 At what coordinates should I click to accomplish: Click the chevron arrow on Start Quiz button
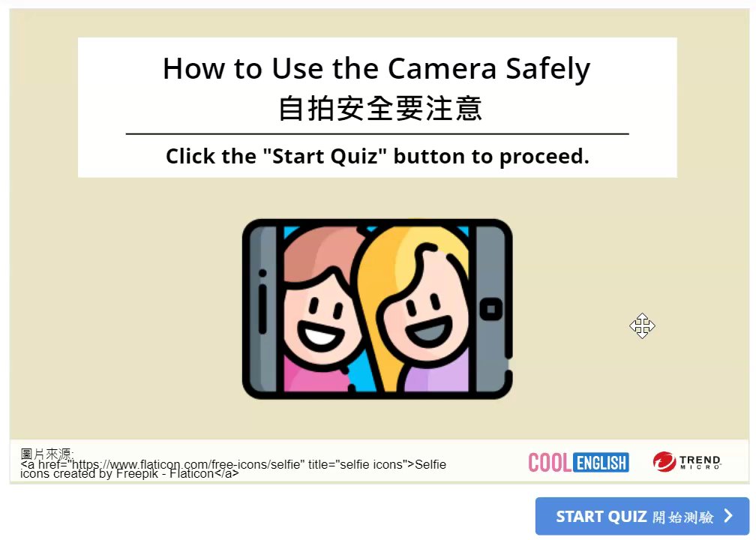pyautogui.click(x=728, y=516)
